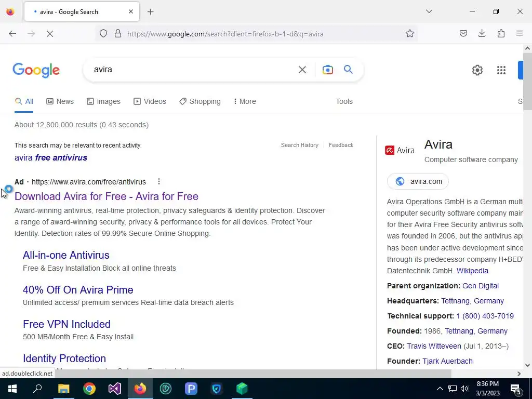The width and height of the screenshot is (532, 399).
Task: Open the Save to Pocket icon
Action: pyautogui.click(x=463, y=33)
